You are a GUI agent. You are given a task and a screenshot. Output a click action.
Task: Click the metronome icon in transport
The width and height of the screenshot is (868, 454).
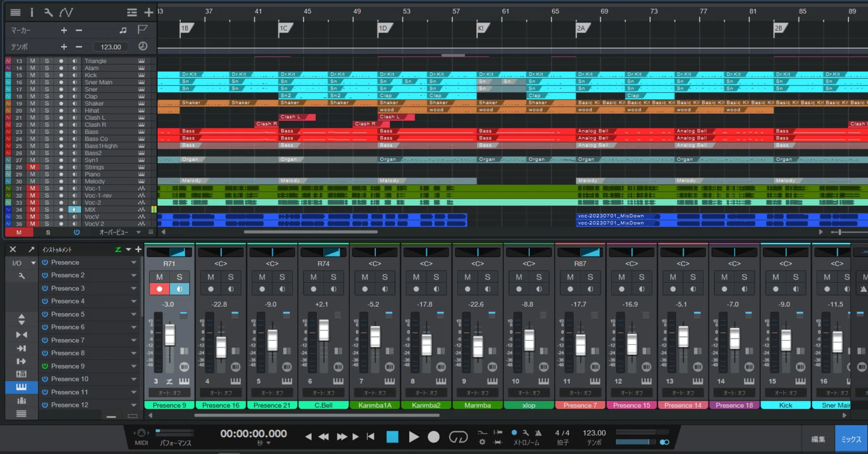click(538, 433)
